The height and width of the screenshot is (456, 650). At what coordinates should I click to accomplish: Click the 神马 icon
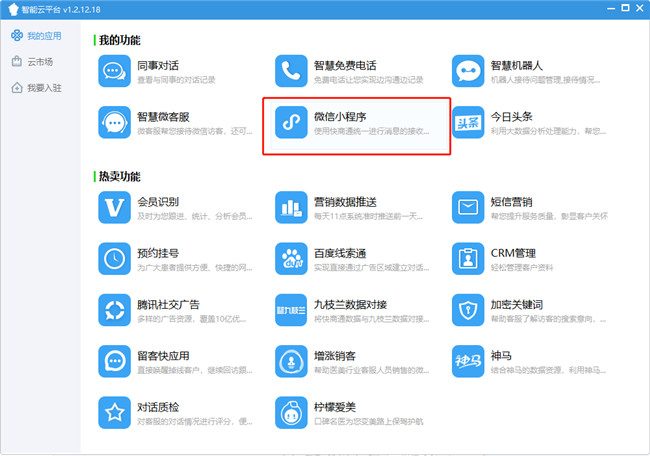click(x=468, y=361)
